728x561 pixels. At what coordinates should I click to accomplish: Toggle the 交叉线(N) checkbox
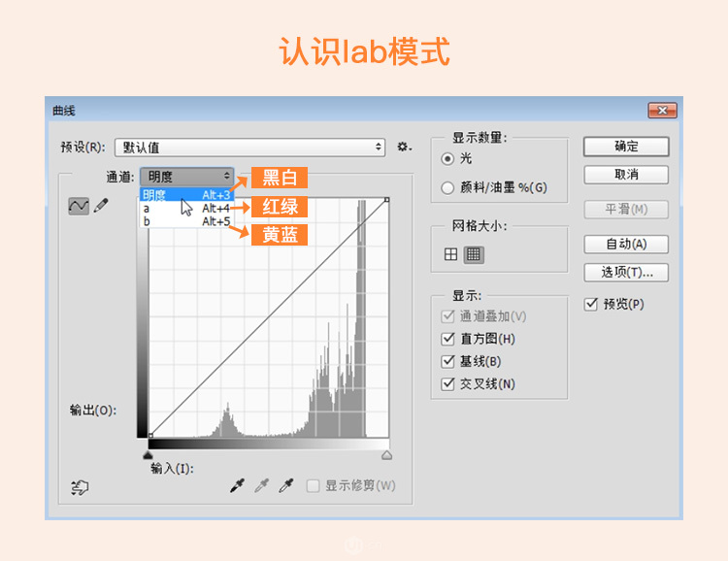coord(447,384)
